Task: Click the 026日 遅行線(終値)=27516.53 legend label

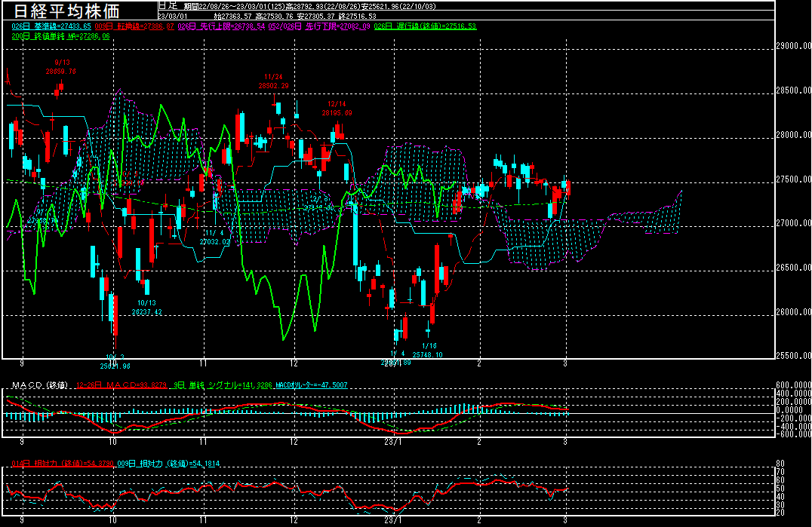Action: [x=425, y=26]
